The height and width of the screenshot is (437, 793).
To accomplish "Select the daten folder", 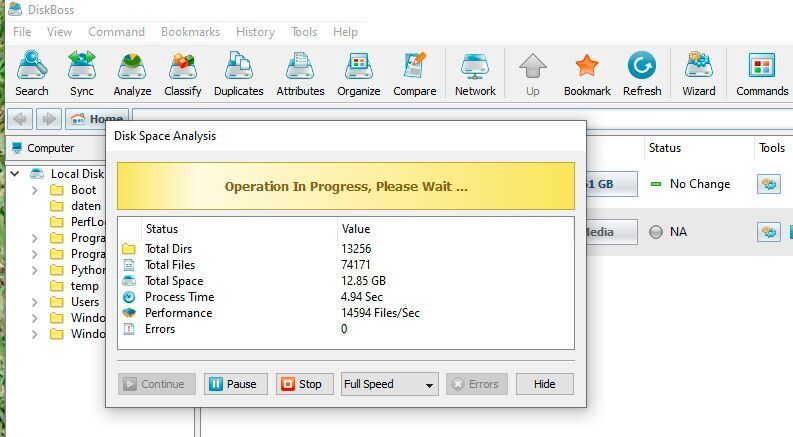I will click(x=85, y=206).
